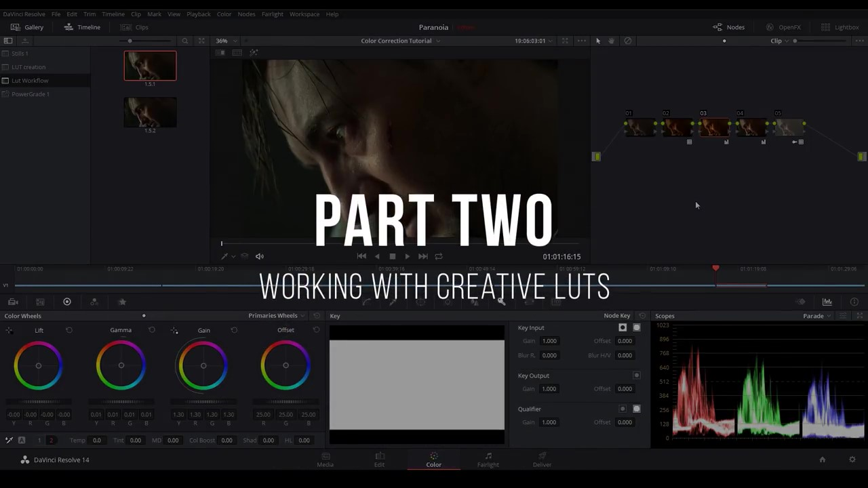Reset the Lift color wheel
The height and width of the screenshot is (488, 868).
click(68, 330)
